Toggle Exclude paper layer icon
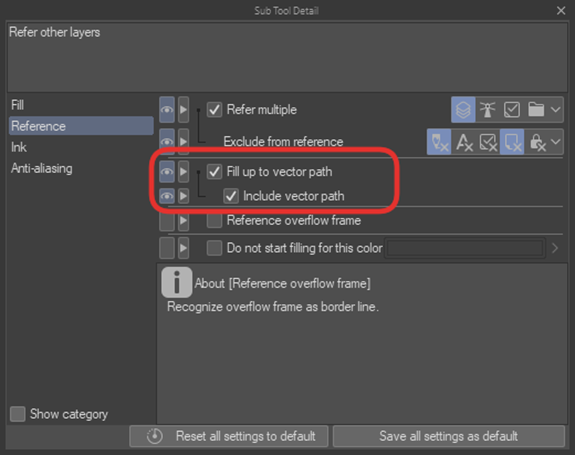575x455 pixels. [x=512, y=142]
